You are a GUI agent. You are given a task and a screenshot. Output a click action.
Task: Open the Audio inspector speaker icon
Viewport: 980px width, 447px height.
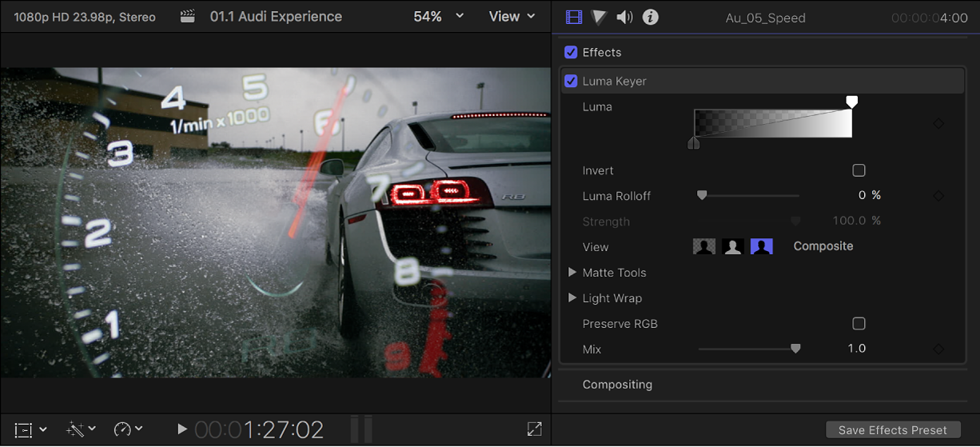pyautogui.click(x=624, y=17)
